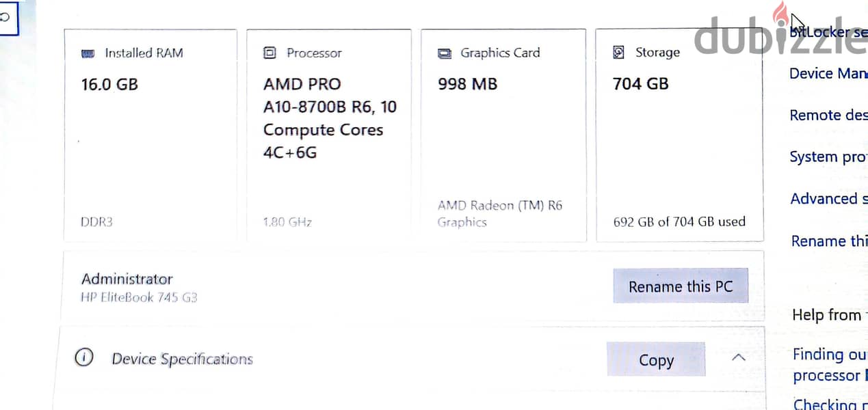Select the Installed RAM 16.0 GB card
868x410 pixels.
(x=150, y=135)
